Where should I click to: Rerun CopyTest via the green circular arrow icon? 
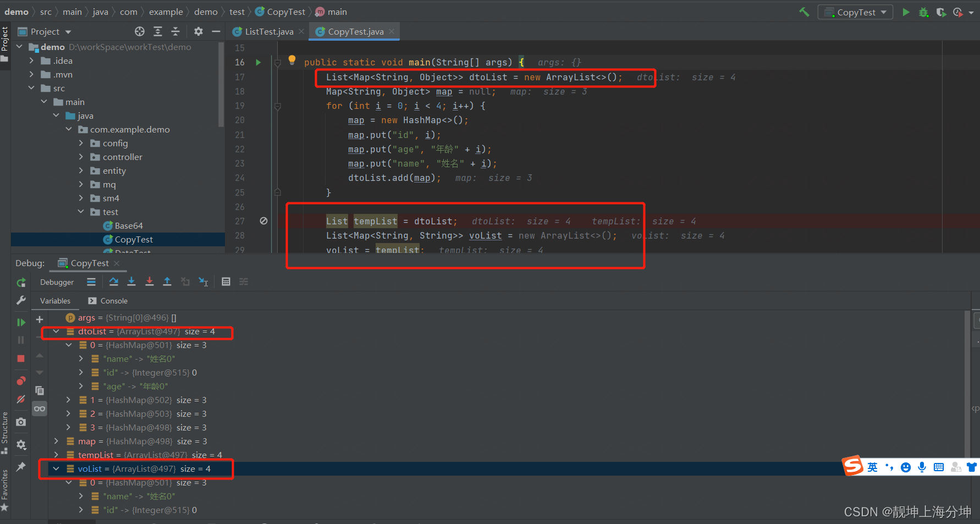click(x=20, y=282)
